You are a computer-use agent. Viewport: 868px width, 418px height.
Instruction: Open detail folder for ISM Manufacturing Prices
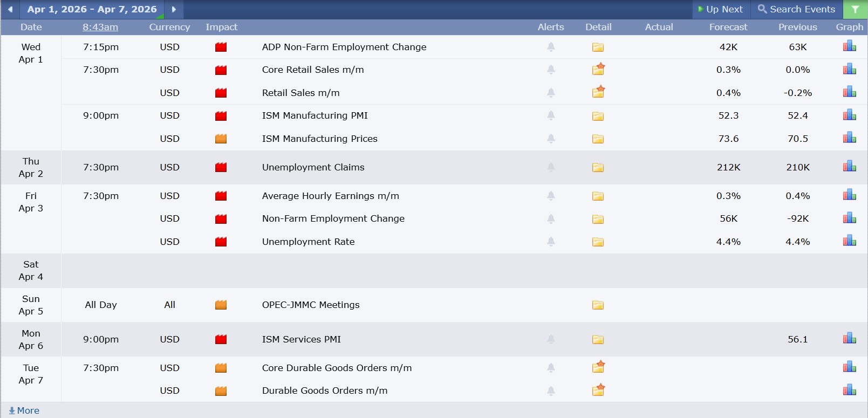tap(598, 139)
